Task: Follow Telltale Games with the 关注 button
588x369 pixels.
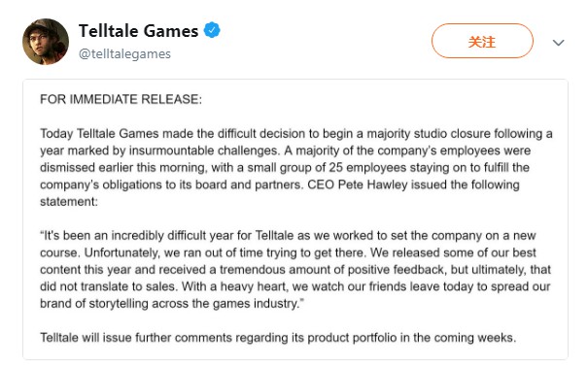Action: pyautogui.click(x=482, y=41)
